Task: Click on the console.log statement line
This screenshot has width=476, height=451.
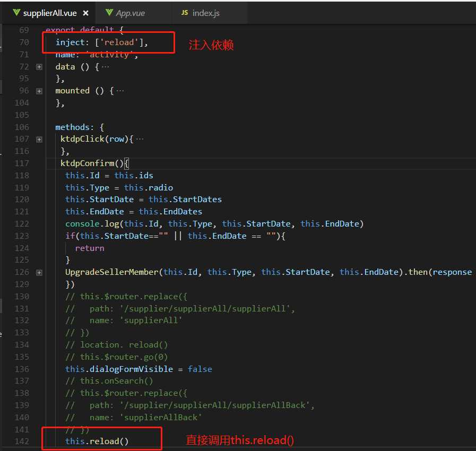Action: click(214, 224)
